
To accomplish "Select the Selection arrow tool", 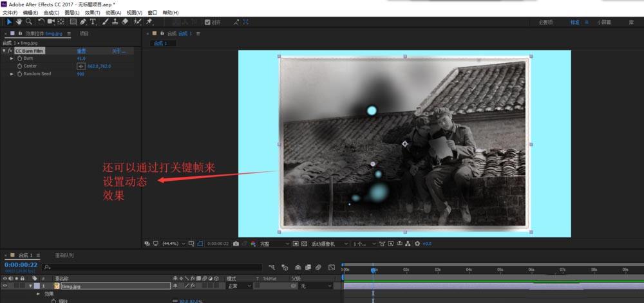I will (10, 22).
